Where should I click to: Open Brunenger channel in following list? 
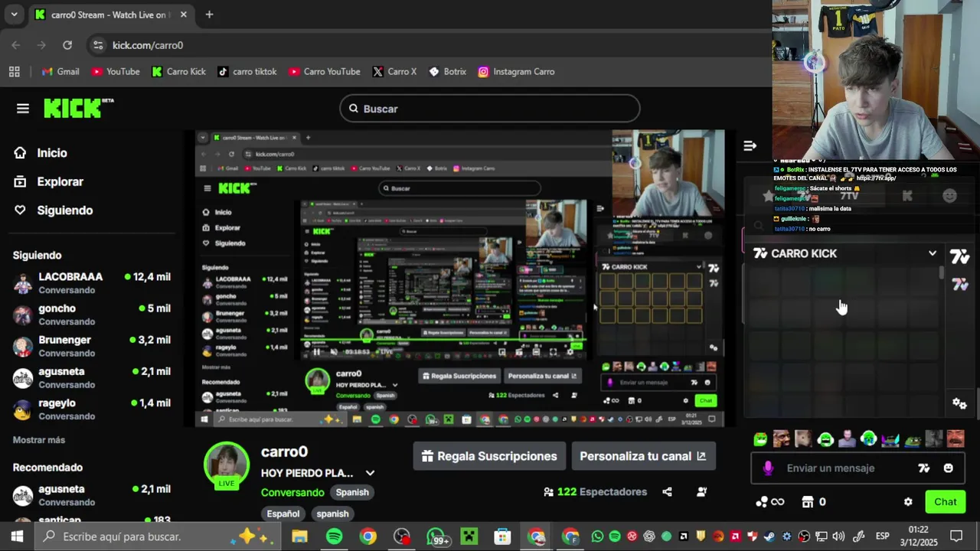tap(92, 346)
